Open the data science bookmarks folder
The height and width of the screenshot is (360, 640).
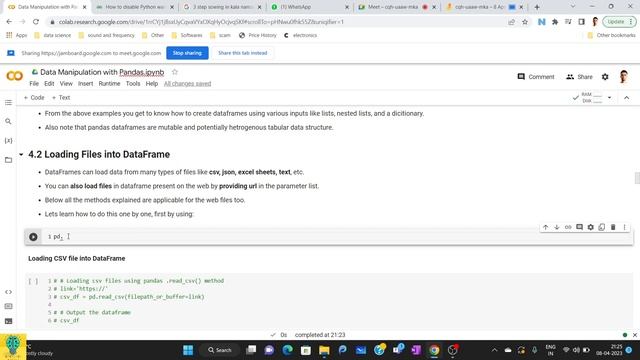pos(53,36)
